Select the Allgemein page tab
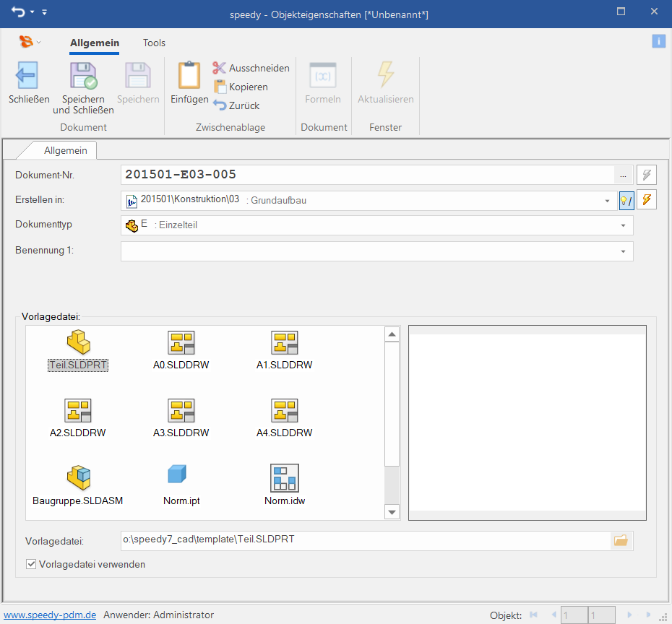Viewport: 672px width, 624px height. click(x=65, y=150)
